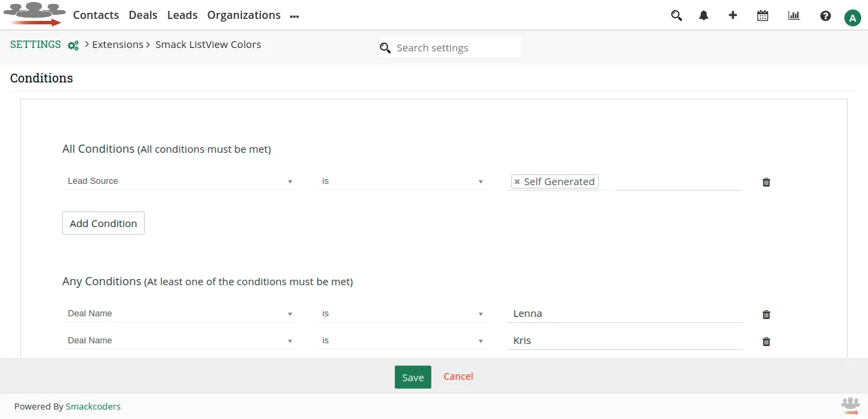The height and width of the screenshot is (419, 868).
Task: Click the settings gear beside SETTINGS
Action: [x=73, y=45]
